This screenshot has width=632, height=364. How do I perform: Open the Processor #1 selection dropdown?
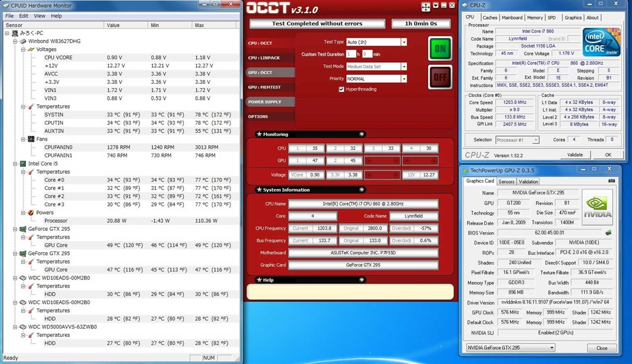(x=536, y=140)
